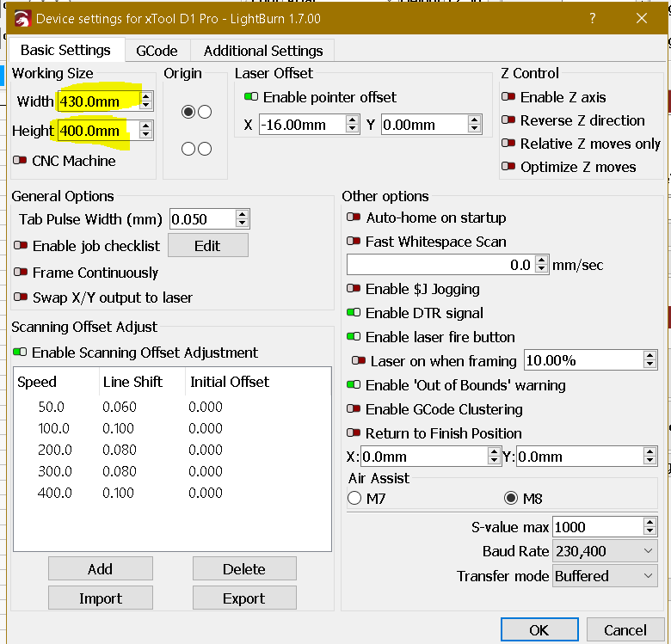Select the bottom-left origin radio button
This screenshot has height=644, width=671.
tap(188, 149)
